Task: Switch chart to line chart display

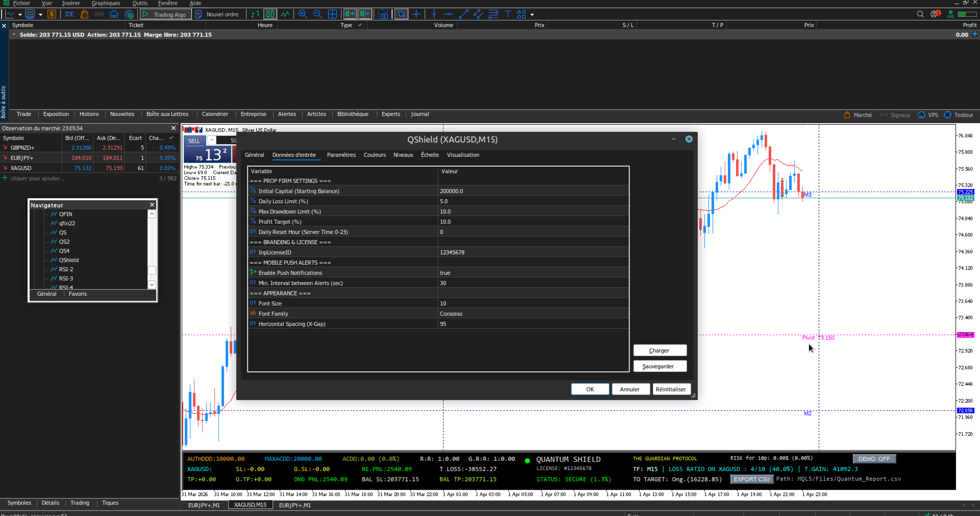Action: (x=285, y=14)
